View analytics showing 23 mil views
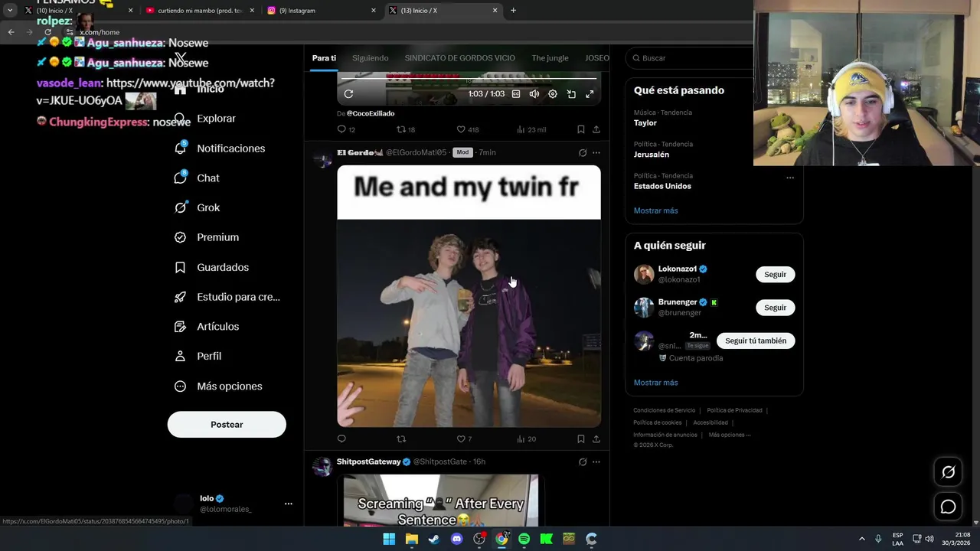 point(531,129)
